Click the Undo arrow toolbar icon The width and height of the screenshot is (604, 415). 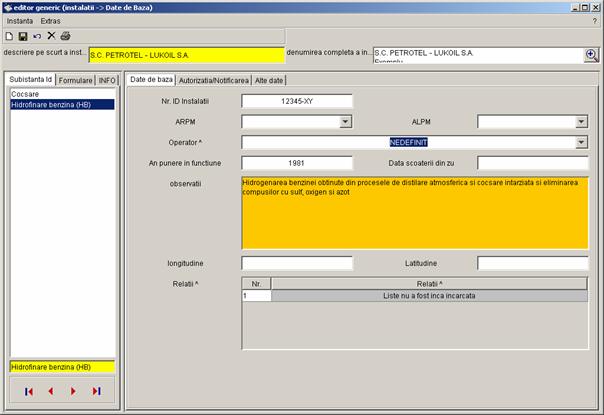coord(37,35)
